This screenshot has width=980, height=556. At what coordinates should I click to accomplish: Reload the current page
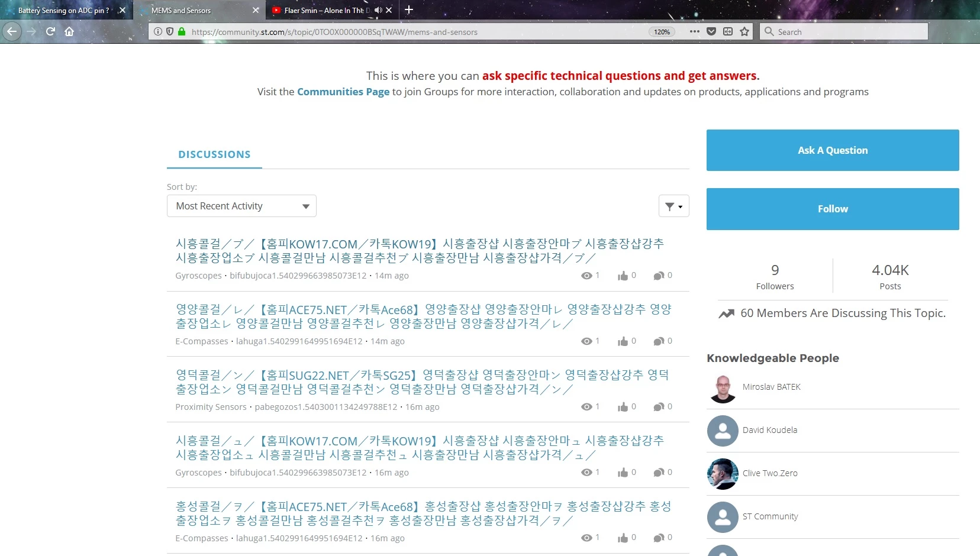pyautogui.click(x=51, y=31)
